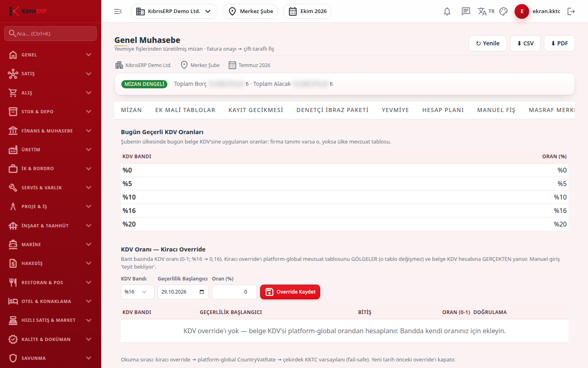The width and height of the screenshot is (588, 368).
Task: Click Override Kaydet button
Action: 290,292
